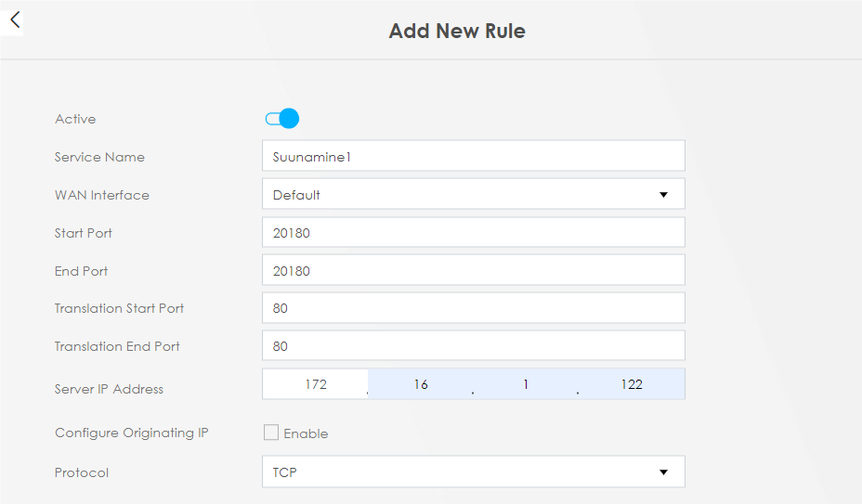
Task: Click third octet 1 of Server IP
Action: coord(526,384)
